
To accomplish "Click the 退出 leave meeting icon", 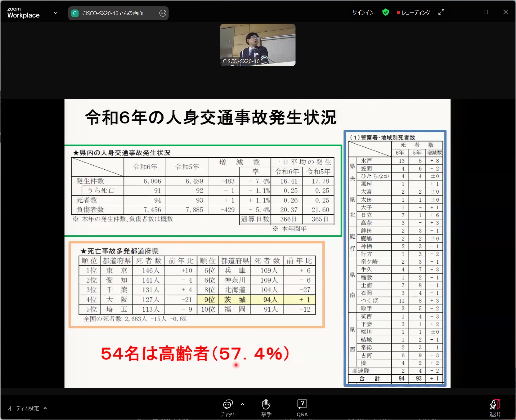I will (495, 408).
